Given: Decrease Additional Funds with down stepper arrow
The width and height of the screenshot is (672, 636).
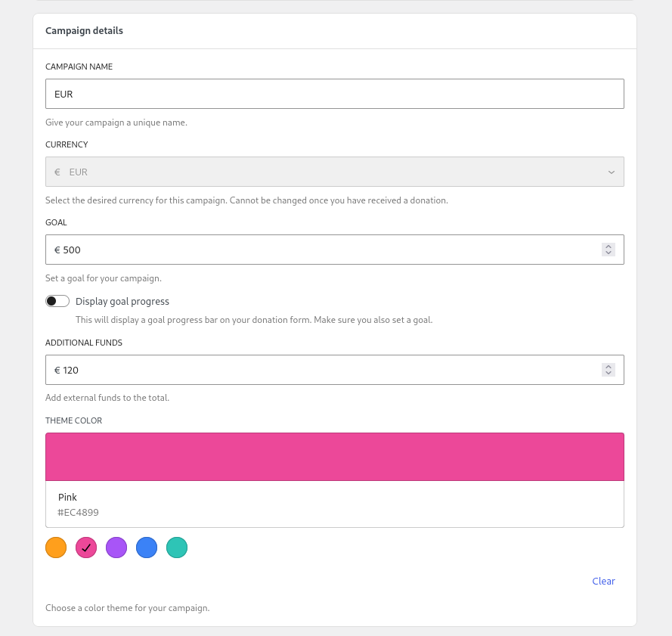Looking at the screenshot, I should pos(609,373).
